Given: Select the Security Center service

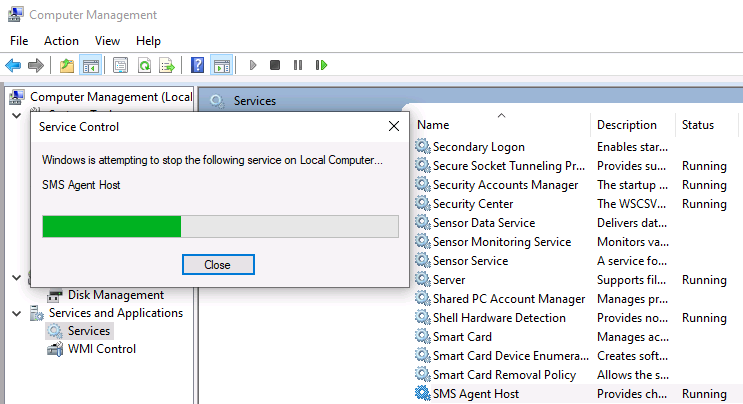Looking at the screenshot, I should click(x=473, y=204).
